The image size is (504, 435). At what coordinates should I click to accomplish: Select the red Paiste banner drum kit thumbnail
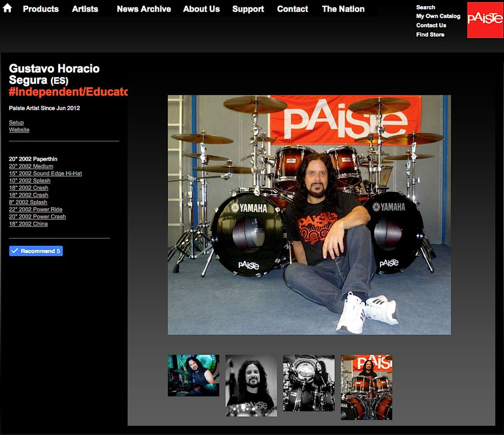[366, 387]
